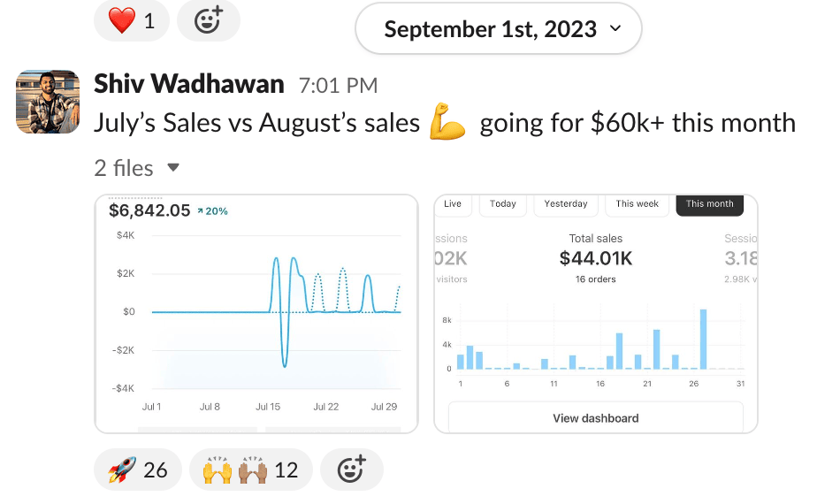The image size is (817, 504).
Task: Switch to the Yesterday tab
Action: (x=566, y=204)
